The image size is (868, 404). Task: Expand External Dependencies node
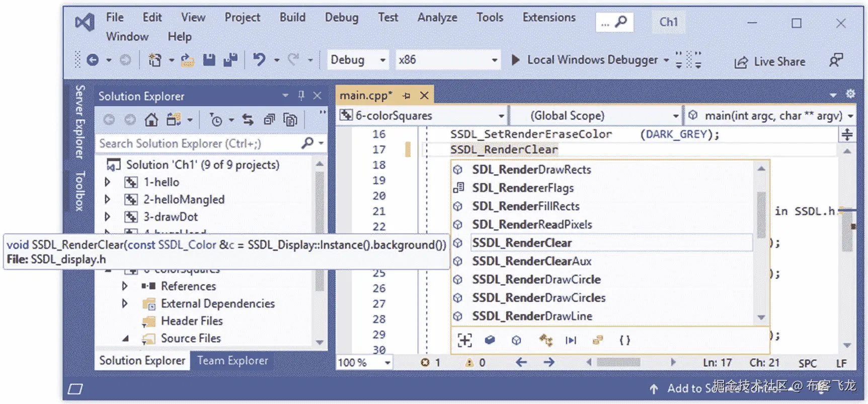click(x=125, y=303)
